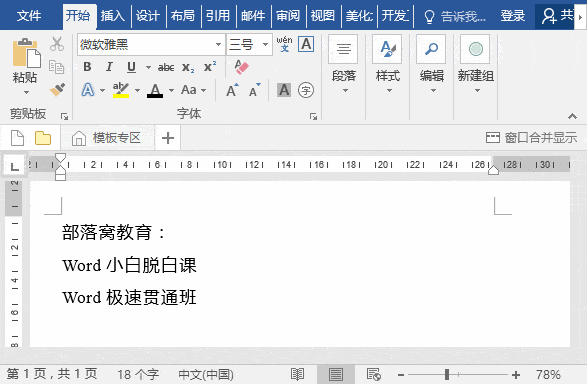
Task: Apply black font color
Action: pyautogui.click(x=155, y=90)
